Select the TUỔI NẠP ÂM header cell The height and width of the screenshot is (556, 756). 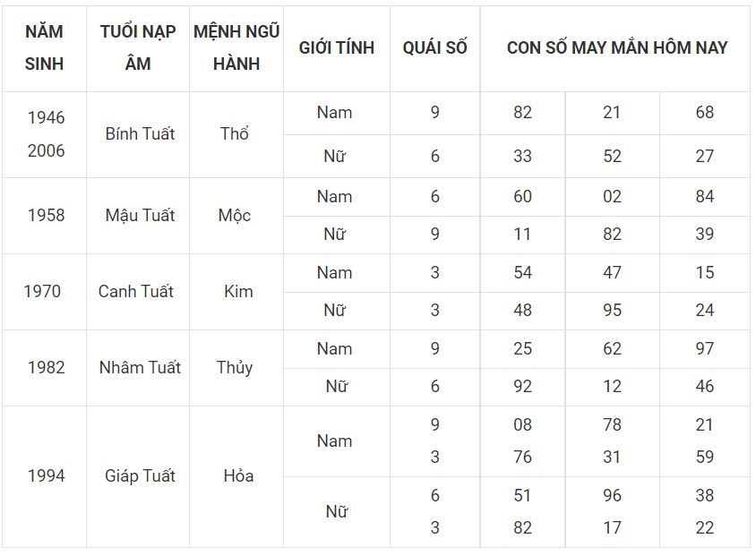tap(138, 47)
